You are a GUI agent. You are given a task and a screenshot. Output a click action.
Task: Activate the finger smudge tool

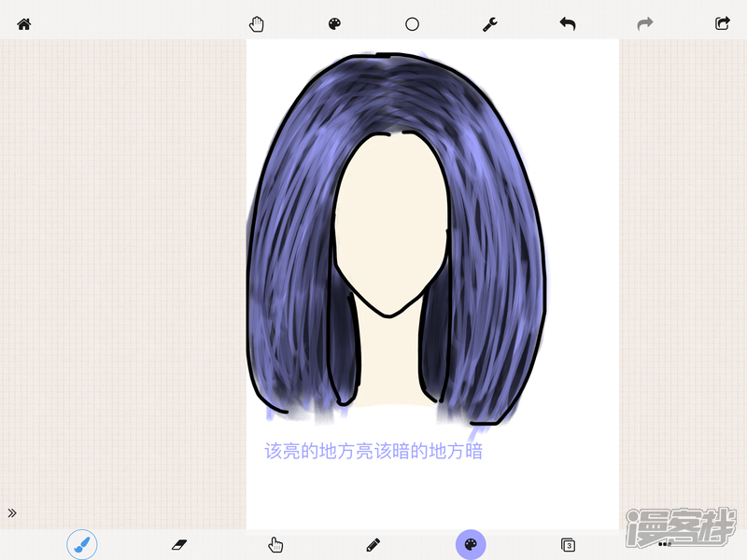pos(275,544)
